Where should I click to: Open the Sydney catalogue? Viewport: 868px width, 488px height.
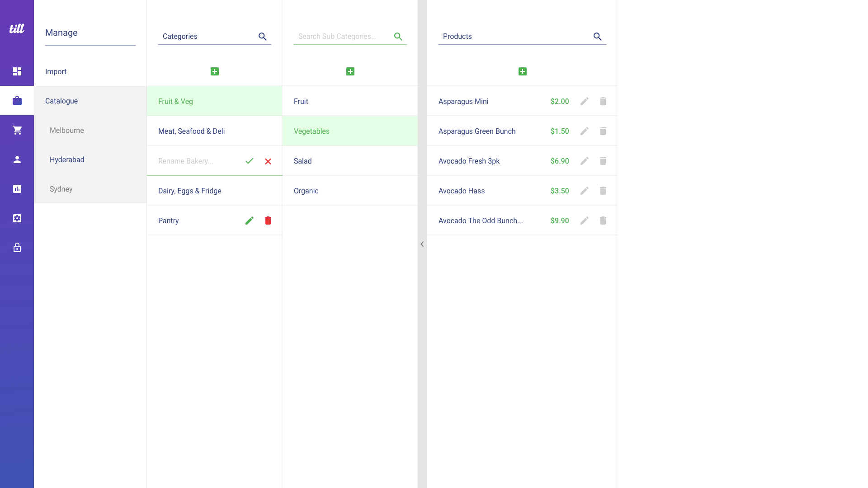coord(61,189)
